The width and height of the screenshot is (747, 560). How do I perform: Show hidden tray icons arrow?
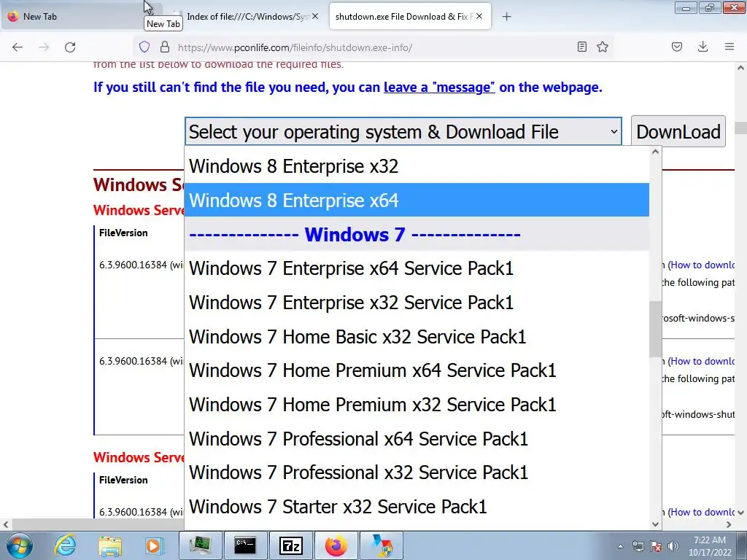(x=620, y=546)
